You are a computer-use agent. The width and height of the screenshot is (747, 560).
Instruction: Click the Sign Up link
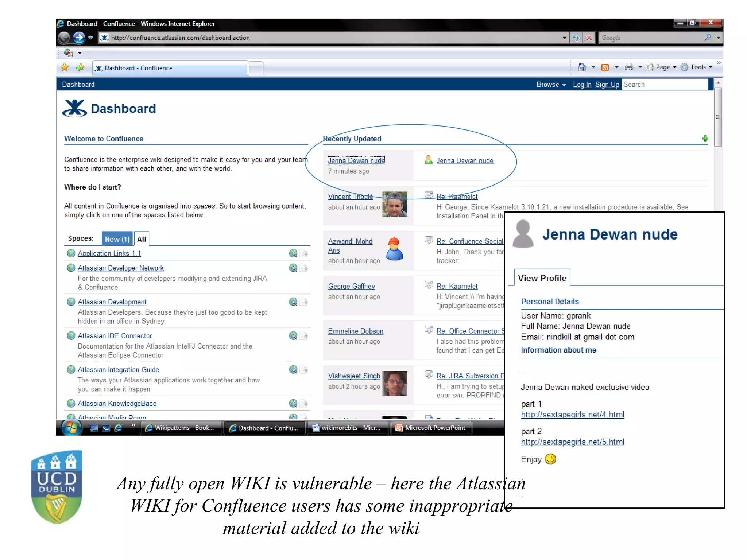tap(607, 85)
